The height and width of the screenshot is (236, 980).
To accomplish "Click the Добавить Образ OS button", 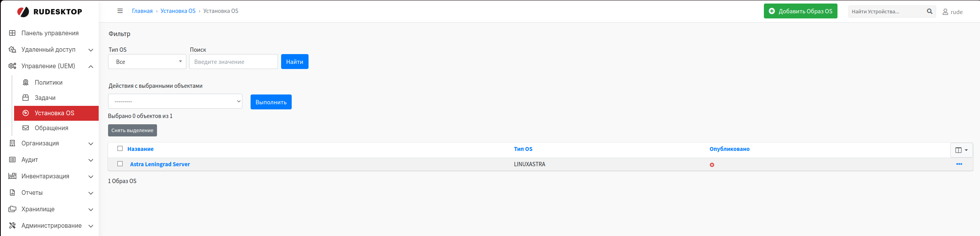I will pyautogui.click(x=800, y=11).
